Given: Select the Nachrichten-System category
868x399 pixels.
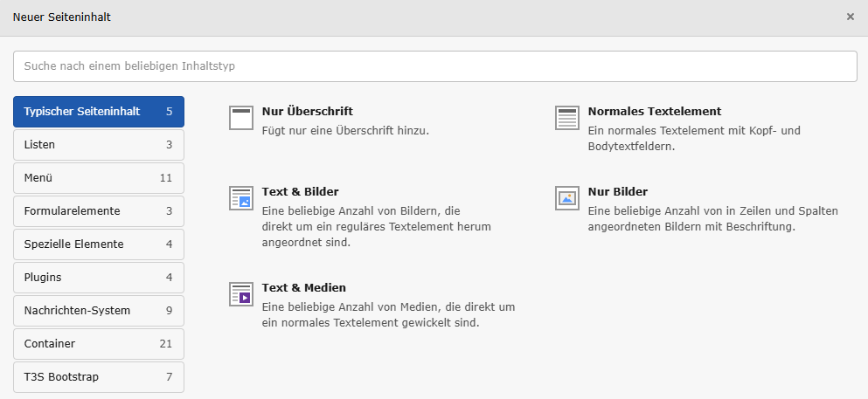Looking at the screenshot, I should 99,311.
